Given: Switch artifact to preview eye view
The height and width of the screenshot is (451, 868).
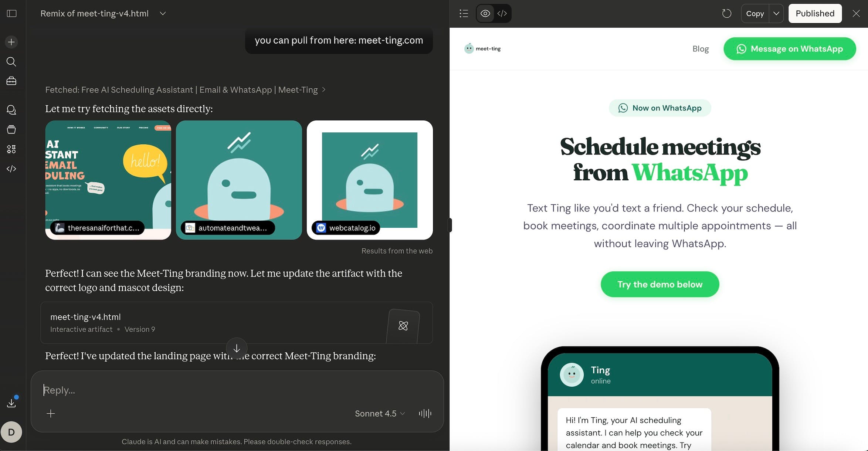Looking at the screenshot, I should (x=485, y=14).
